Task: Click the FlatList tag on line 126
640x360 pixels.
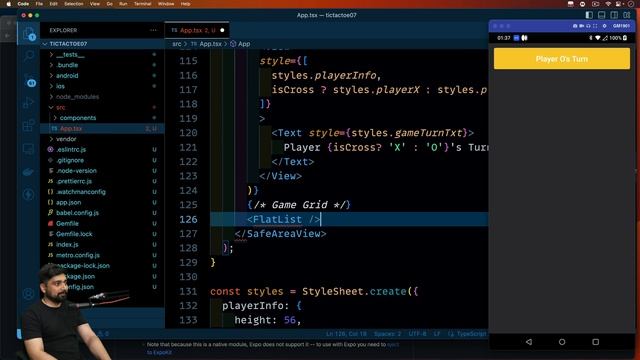Action: click(277, 219)
